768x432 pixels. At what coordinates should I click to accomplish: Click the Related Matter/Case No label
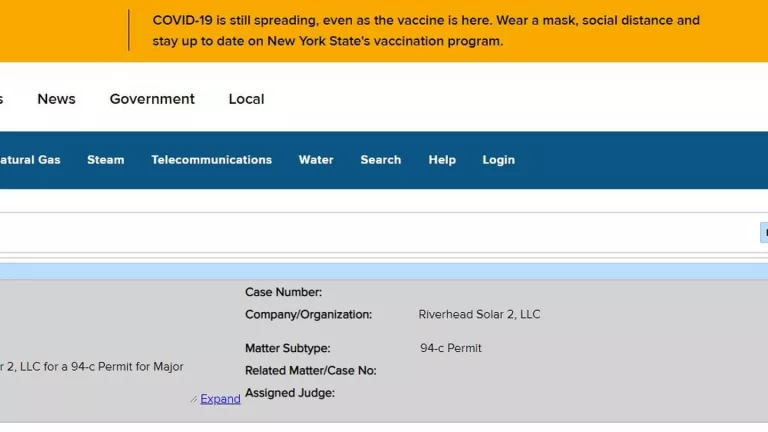[x=310, y=371]
